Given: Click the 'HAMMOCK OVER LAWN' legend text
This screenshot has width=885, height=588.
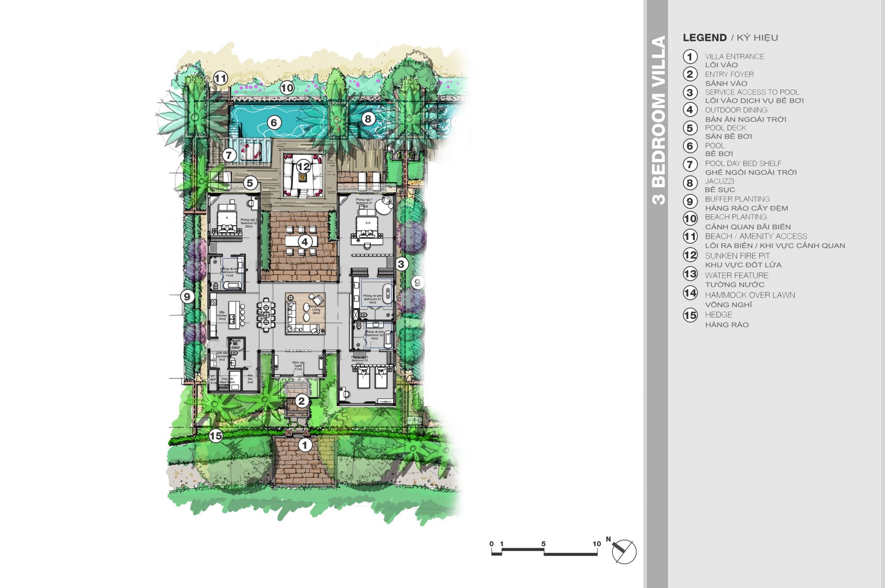Looking at the screenshot, I should [x=750, y=295].
